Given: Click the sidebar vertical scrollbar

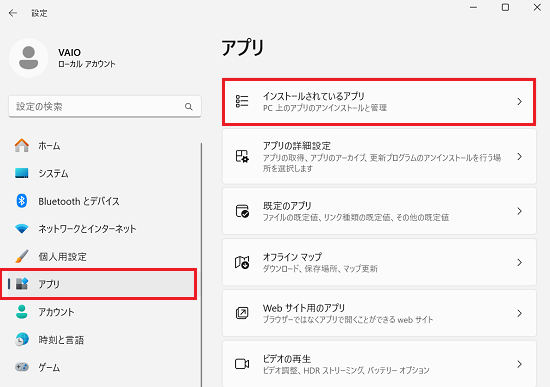Looking at the screenshot, I should click(x=201, y=265).
